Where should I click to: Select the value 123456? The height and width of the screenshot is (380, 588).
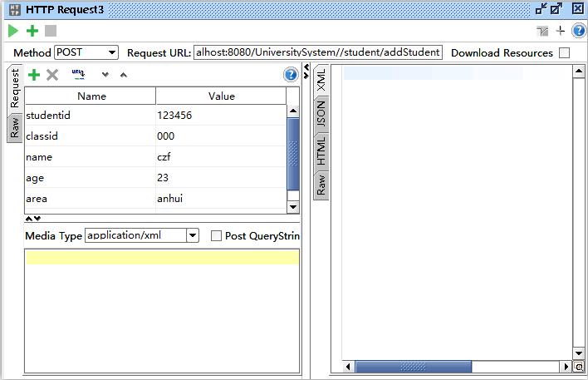point(174,116)
